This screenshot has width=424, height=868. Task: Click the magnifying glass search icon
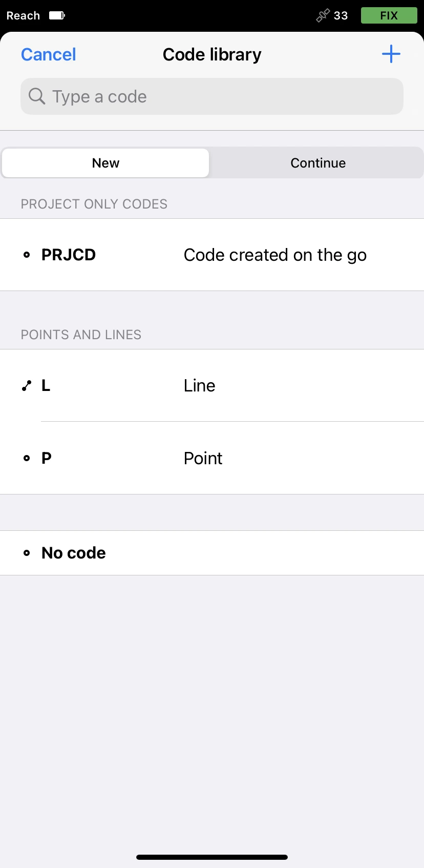[x=37, y=96]
